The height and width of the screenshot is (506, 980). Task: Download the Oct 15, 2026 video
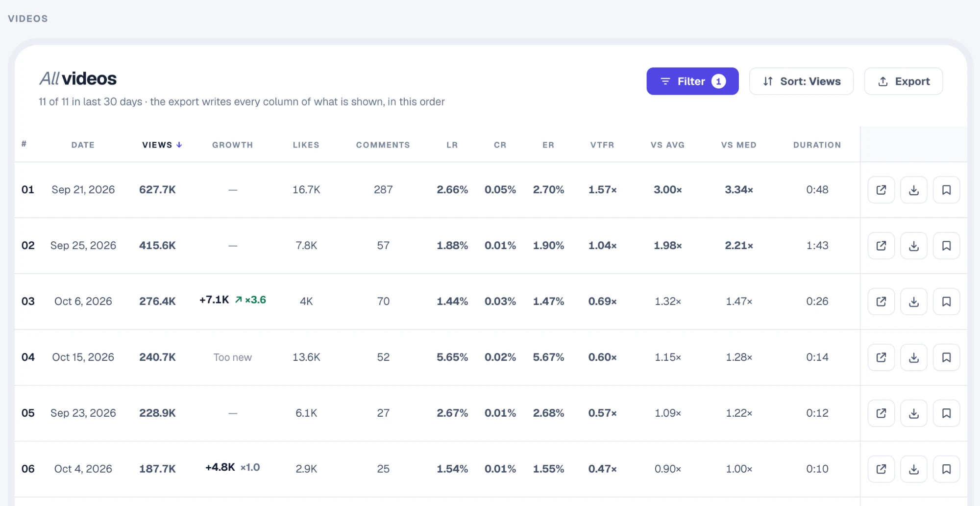(x=914, y=357)
